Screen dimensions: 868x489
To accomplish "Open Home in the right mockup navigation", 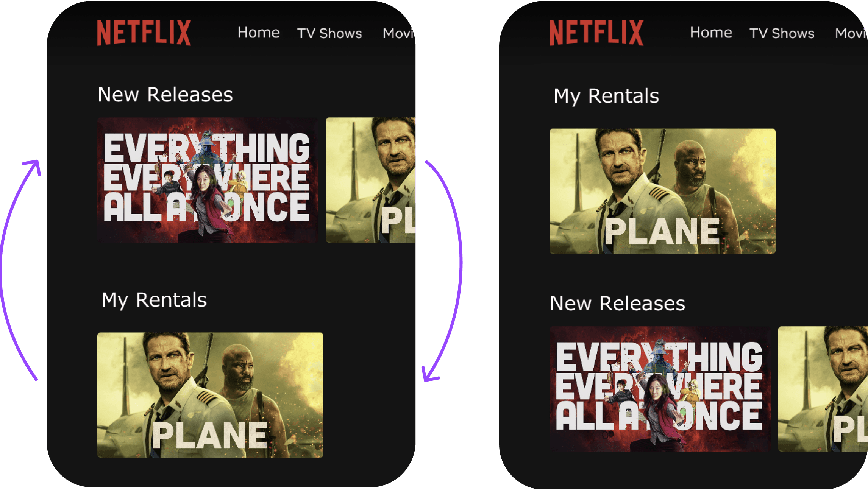I will (711, 33).
